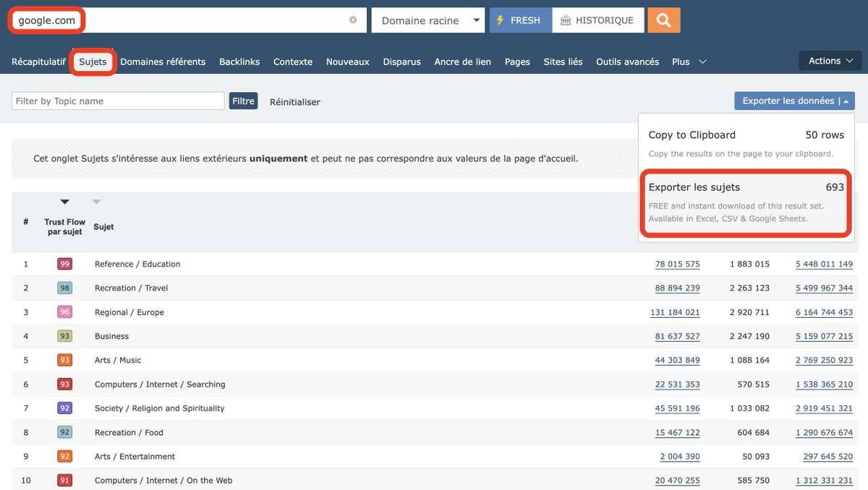Select the Arts / Entertainment text

click(135, 457)
